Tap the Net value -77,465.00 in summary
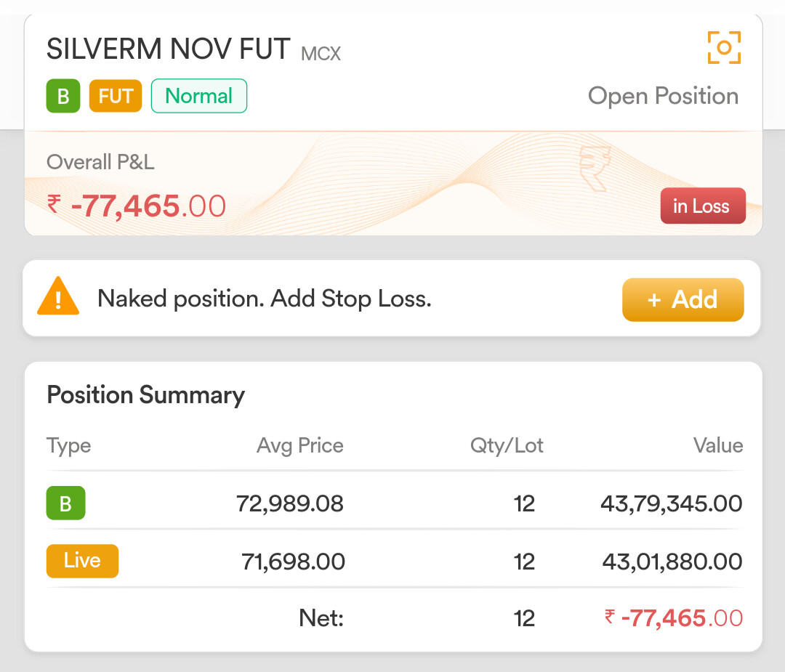The image size is (785, 672). [674, 618]
